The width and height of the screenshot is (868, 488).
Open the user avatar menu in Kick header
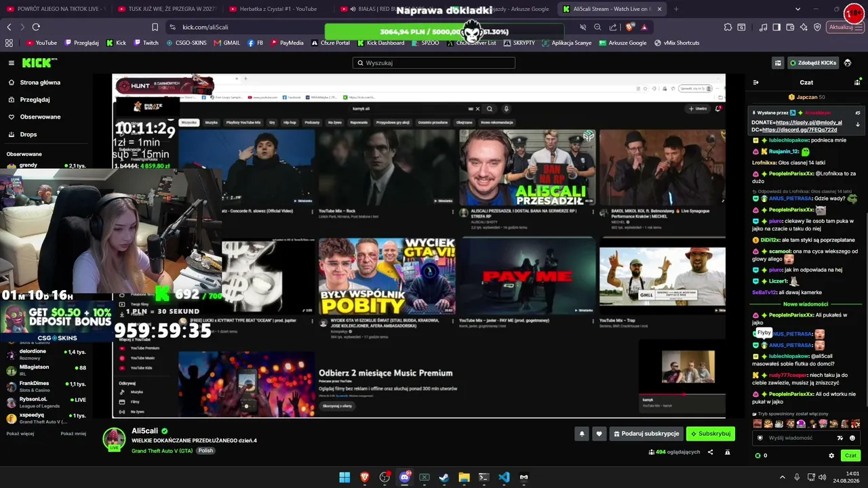coord(848,63)
